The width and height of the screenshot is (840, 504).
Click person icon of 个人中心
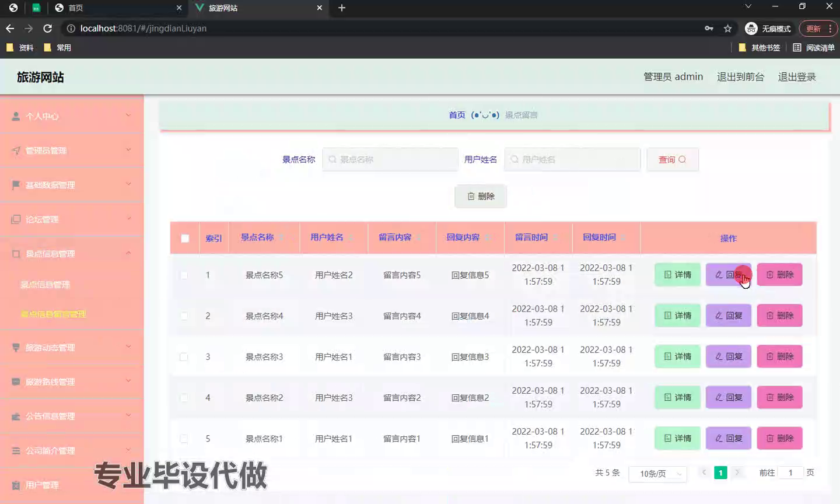click(x=16, y=116)
